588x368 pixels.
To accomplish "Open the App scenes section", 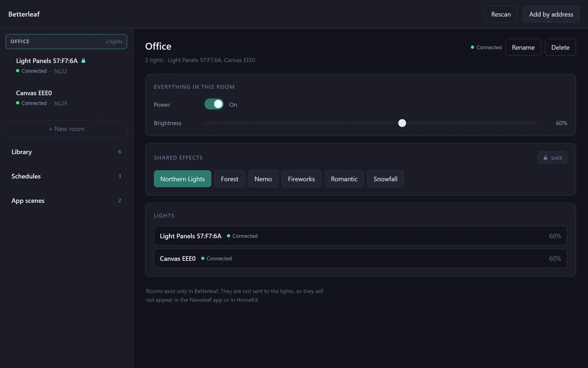I will click(x=66, y=201).
